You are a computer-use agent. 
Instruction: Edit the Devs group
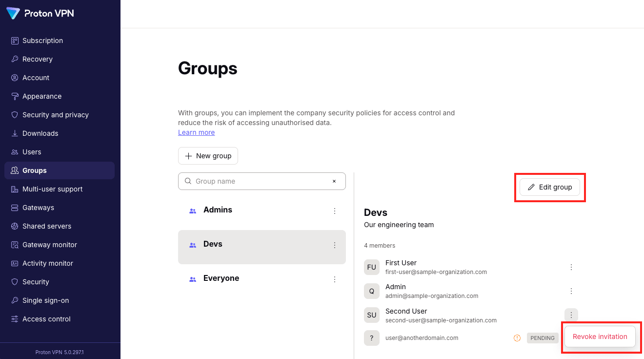point(549,187)
